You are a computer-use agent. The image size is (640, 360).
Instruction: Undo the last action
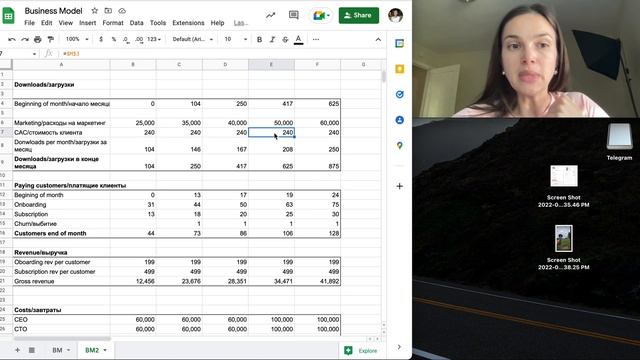[x=12, y=40]
